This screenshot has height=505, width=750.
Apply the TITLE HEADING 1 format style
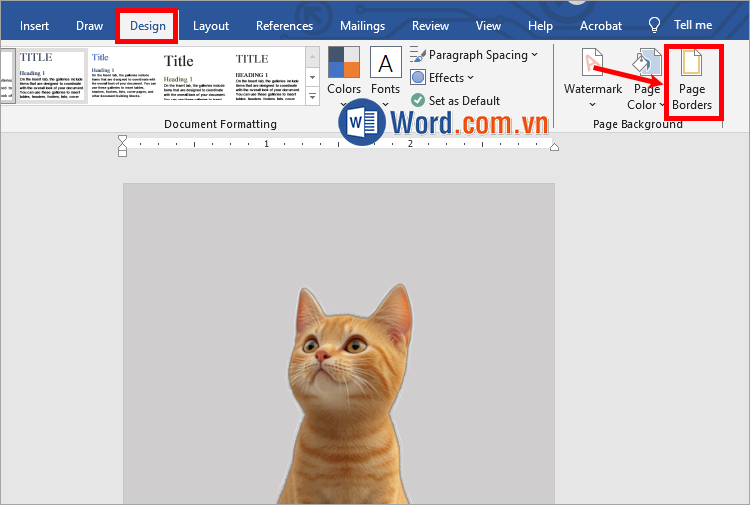coord(267,76)
